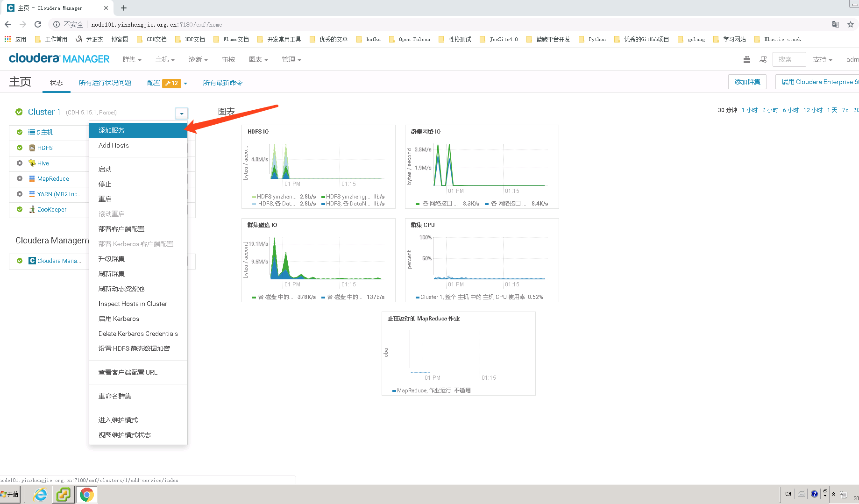Select the HDFS service icon
The width and height of the screenshot is (859, 504).
tap(31, 148)
